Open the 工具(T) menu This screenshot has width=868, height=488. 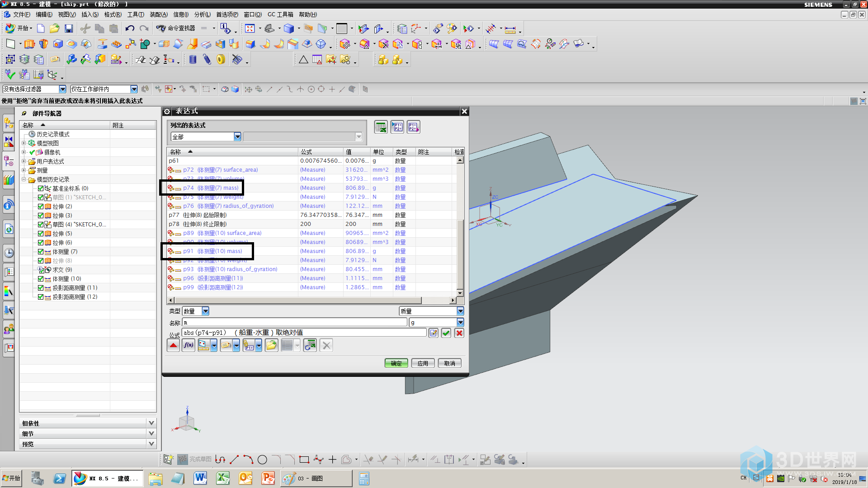click(x=136, y=14)
